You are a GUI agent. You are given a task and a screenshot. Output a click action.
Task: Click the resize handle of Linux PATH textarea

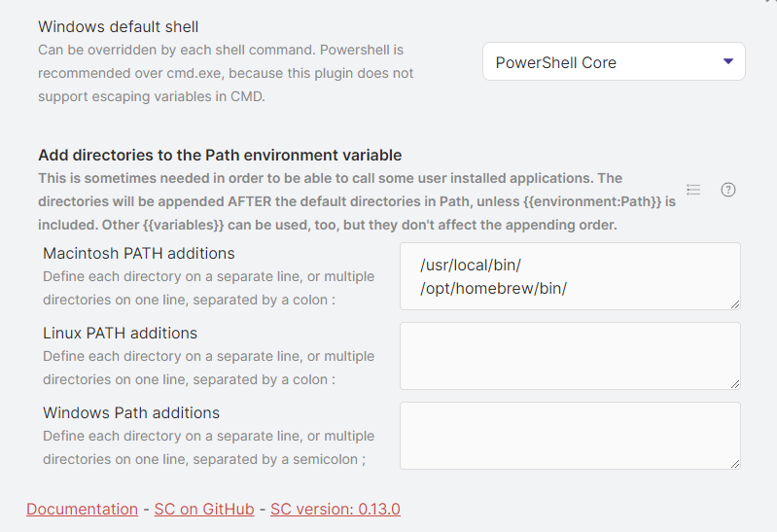click(x=735, y=384)
